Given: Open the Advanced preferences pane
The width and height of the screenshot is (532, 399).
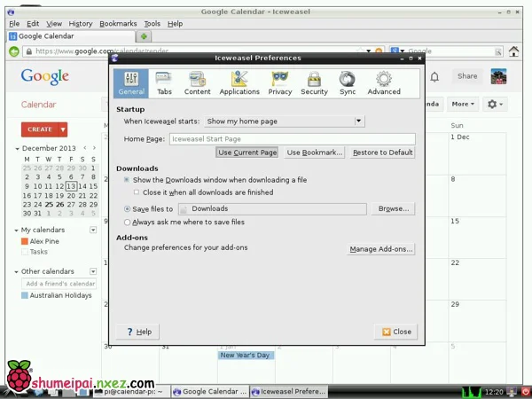Looking at the screenshot, I should point(384,83).
